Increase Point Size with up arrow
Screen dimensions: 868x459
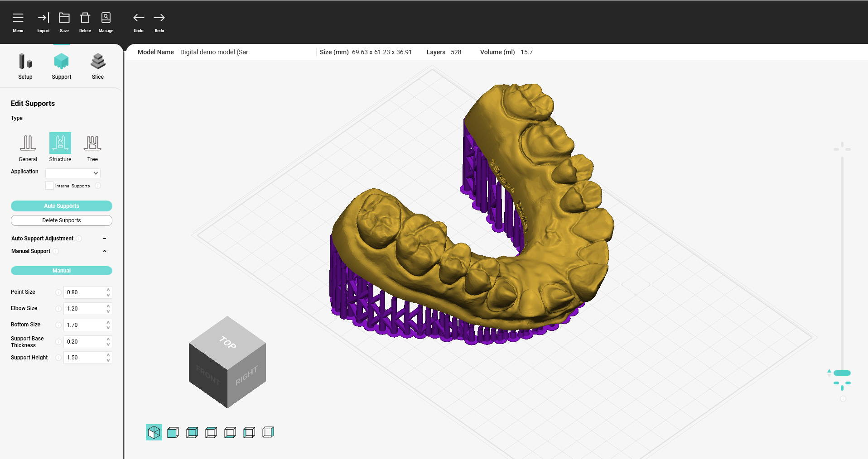click(x=108, y=290)
